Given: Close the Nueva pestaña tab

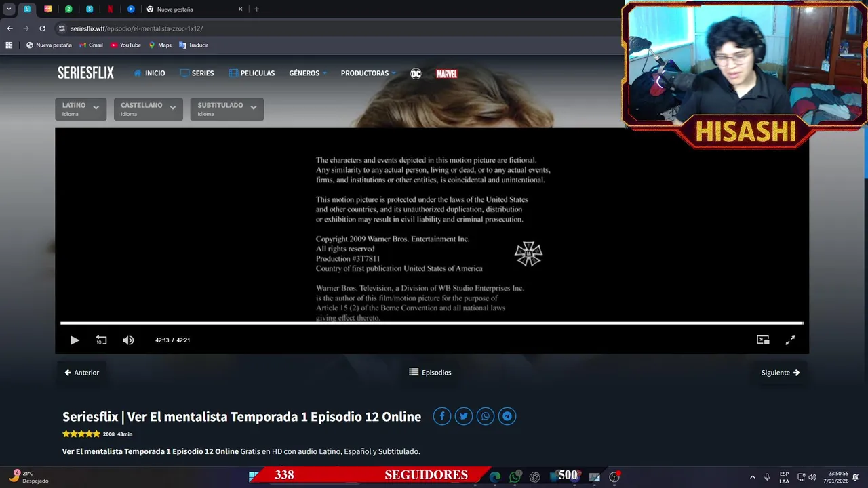Looking at the screenshot, I should click(x=240, y=9).
